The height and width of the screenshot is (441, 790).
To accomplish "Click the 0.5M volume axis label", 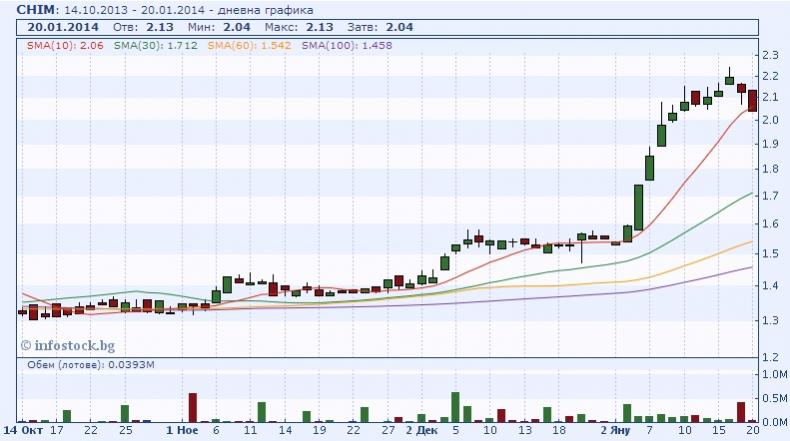I will tap(774, 398).
